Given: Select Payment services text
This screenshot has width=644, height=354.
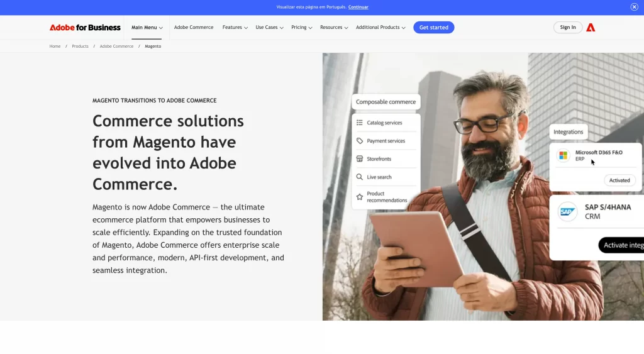Looking at the screenshot, I should [x=386, y=141].
